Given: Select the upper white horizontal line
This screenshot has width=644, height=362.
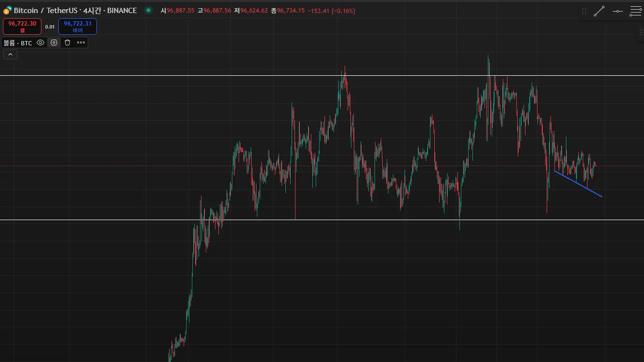Looking at the screenshot, I should (x=322, y=76).
